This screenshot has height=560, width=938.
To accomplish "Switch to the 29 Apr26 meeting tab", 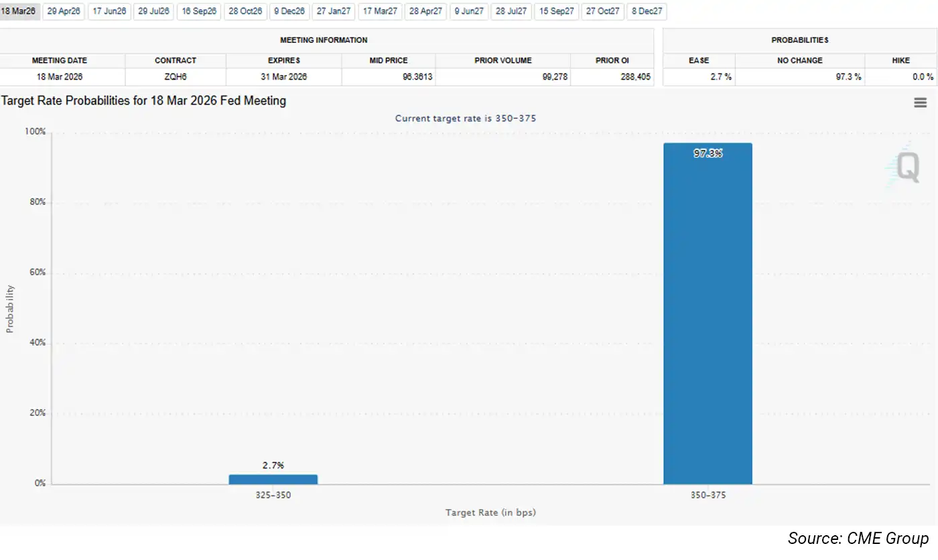I will pyautogui.click(x=63, y=11).
